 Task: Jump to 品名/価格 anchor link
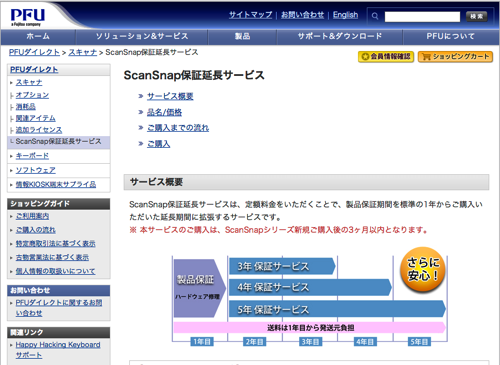(164, 112)
